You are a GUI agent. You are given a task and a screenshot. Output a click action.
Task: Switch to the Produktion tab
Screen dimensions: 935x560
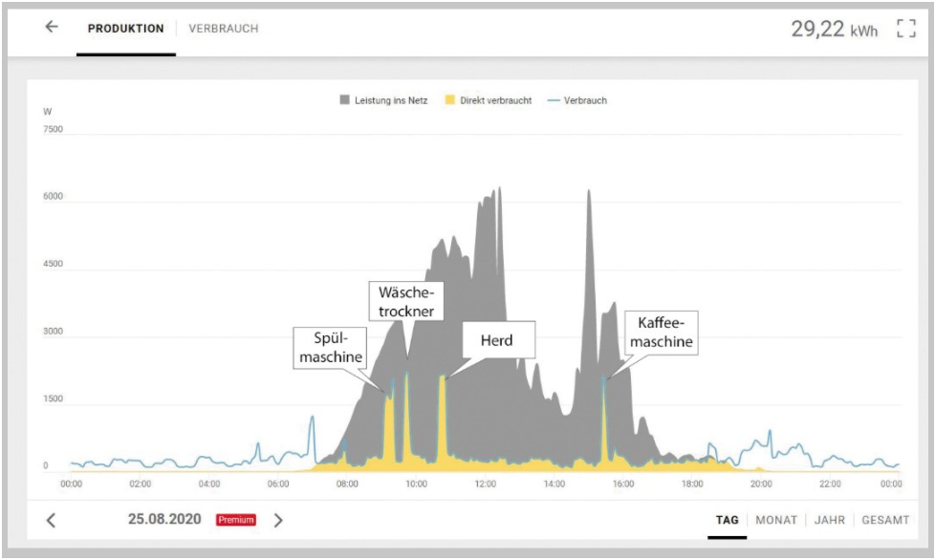point(125,29)
